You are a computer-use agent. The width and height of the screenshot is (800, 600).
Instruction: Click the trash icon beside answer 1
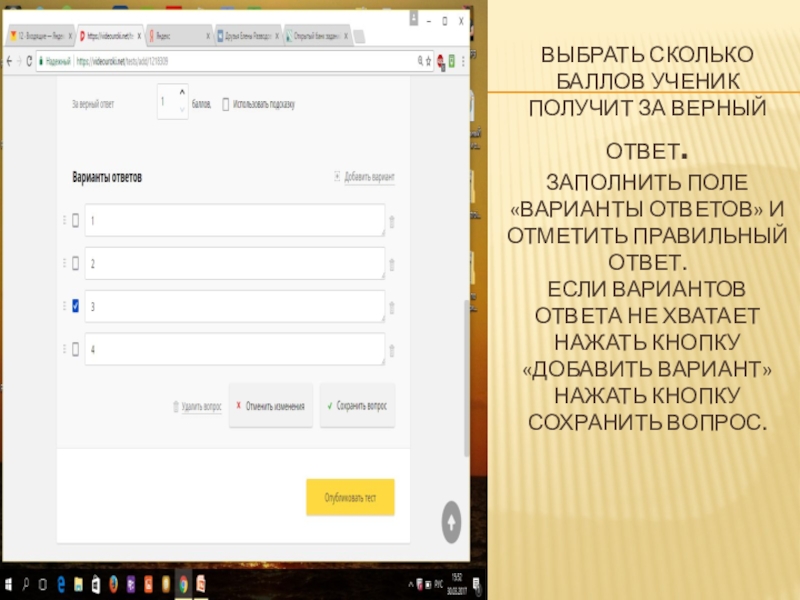391,222
